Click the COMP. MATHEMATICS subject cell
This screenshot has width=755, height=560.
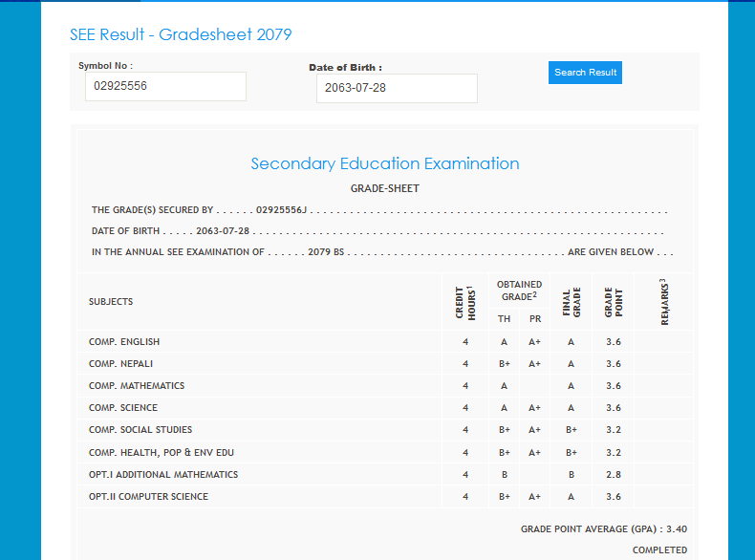[x=137, y=386]
